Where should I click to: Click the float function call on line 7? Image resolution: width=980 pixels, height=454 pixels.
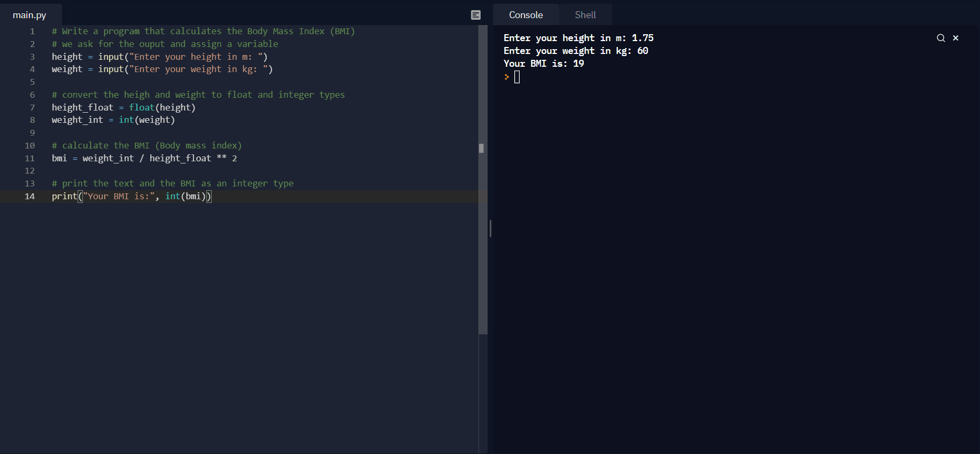142,107
